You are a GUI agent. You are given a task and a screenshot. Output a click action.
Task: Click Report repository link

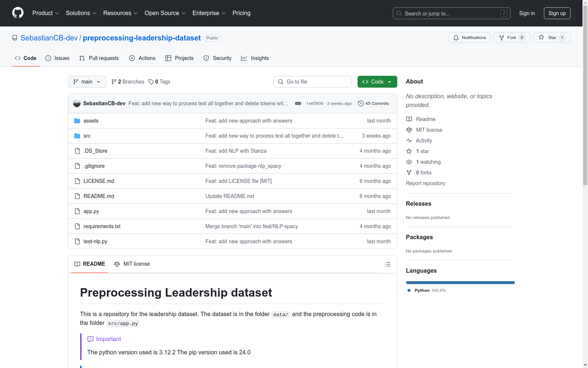click(x=426, y=183)
